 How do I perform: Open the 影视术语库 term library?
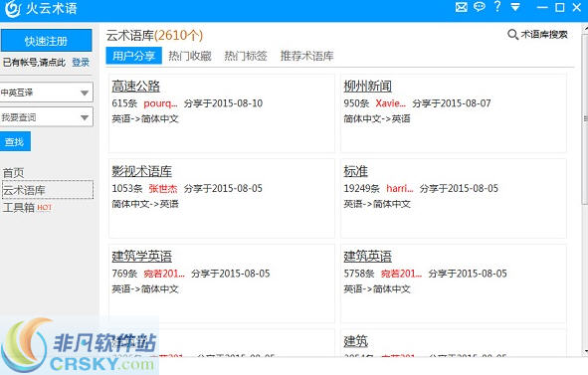[x=141, y=171]
